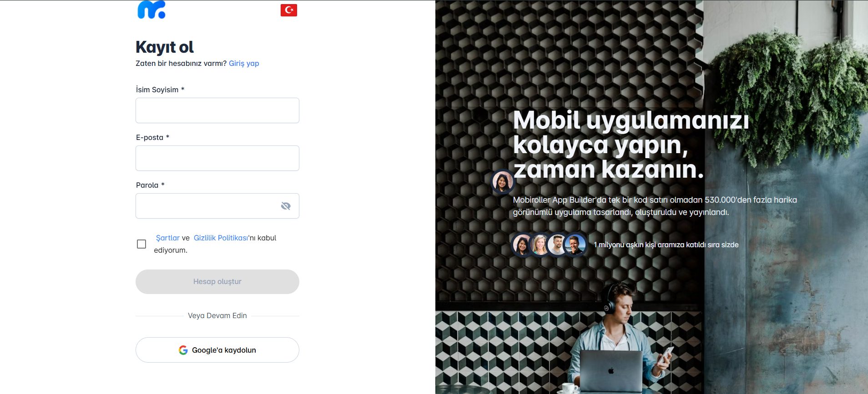Open the Şartlar terms link

point(168,238)
